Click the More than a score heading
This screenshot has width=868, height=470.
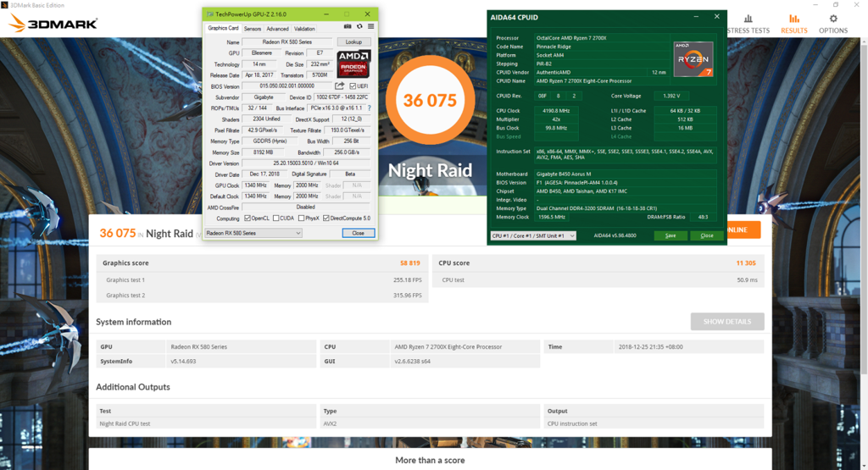[430, 460]
